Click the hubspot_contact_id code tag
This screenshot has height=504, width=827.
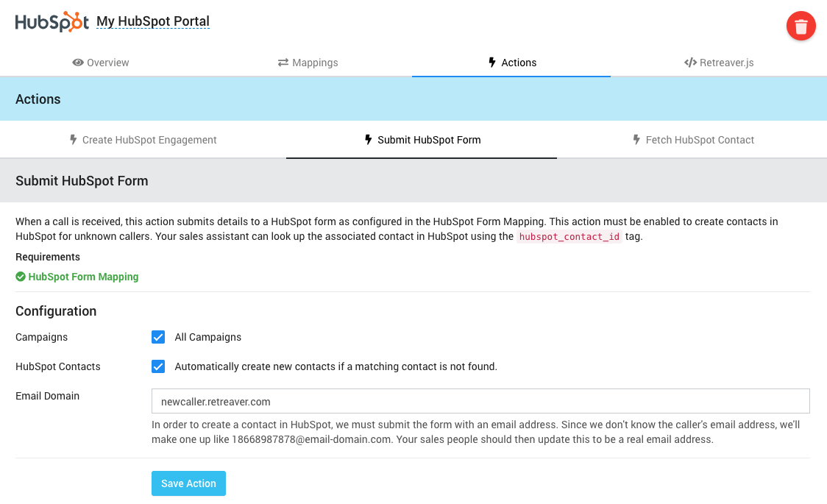(x=569, y=237)
